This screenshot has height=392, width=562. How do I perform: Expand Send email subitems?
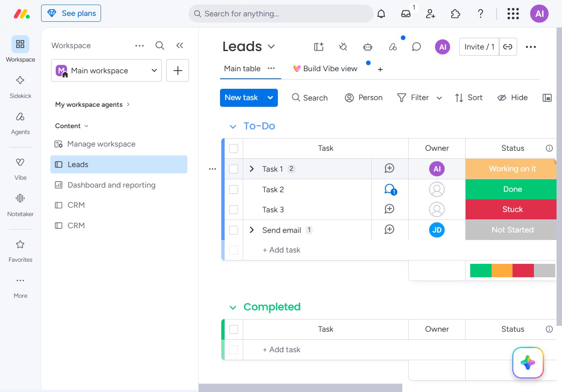click(251, 230)
